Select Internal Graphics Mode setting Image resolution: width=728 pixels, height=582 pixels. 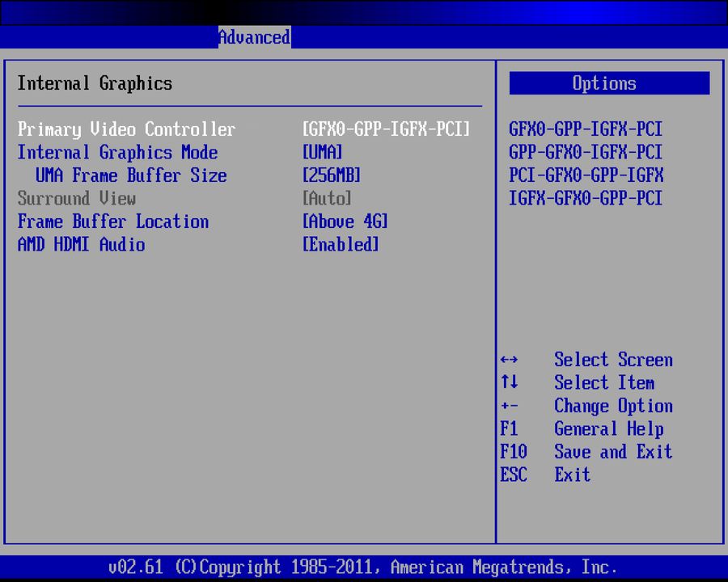coord(117,152)
